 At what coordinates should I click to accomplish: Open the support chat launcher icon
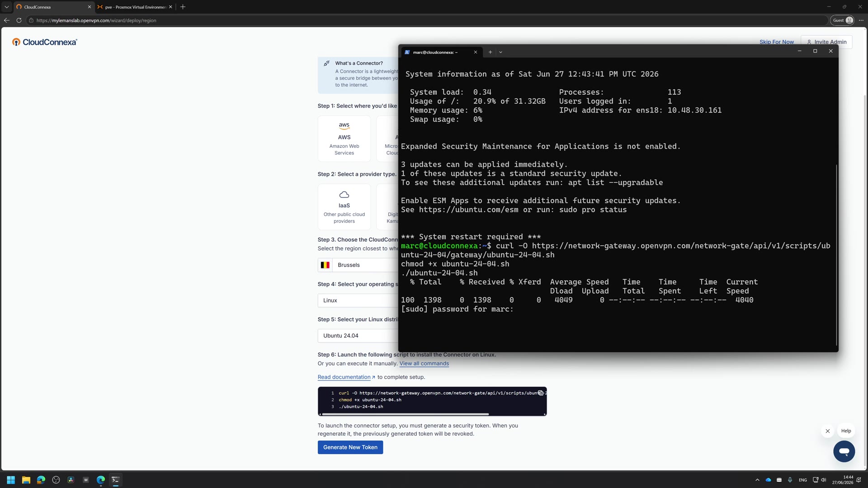844,451
